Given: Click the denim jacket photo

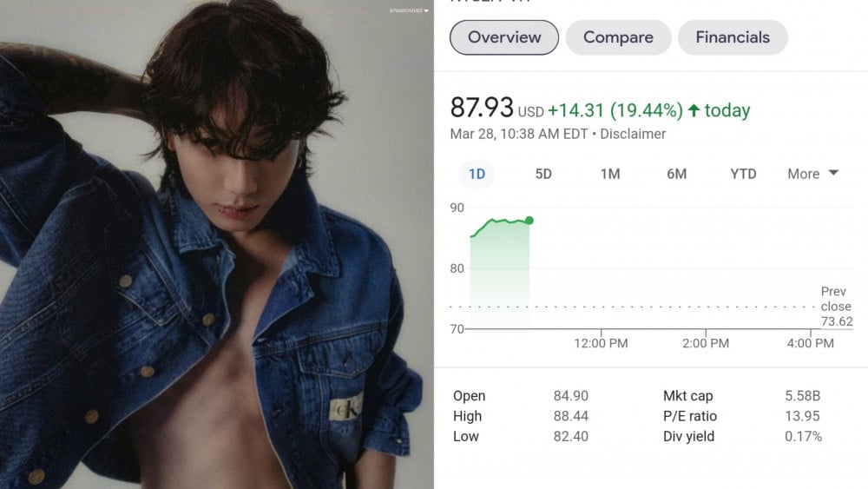Looking at the screenshot, I should tap(216, 244).
